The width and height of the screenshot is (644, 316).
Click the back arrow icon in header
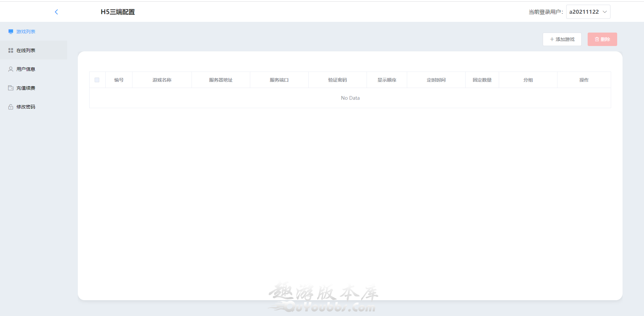(56, 12)
